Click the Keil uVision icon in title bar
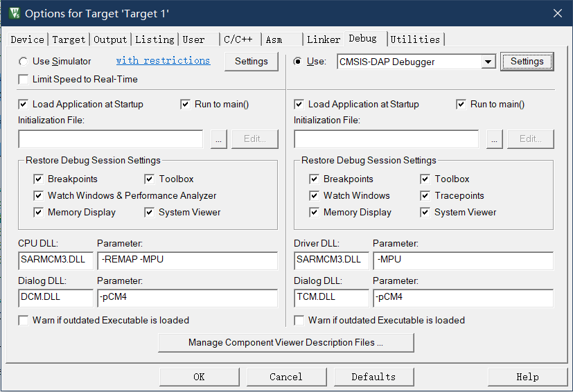This screenshot has height=392, width=573. tap(14, 13)
